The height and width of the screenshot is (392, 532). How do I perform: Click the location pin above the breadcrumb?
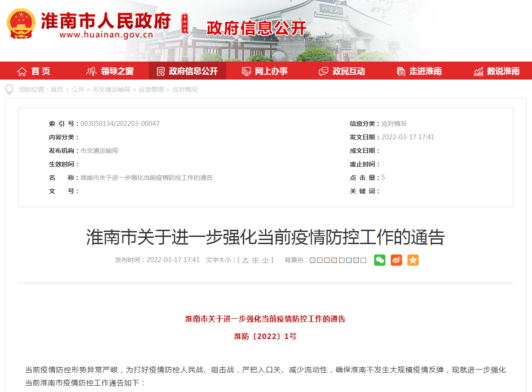pyautogui.click(x=9, y=89)
